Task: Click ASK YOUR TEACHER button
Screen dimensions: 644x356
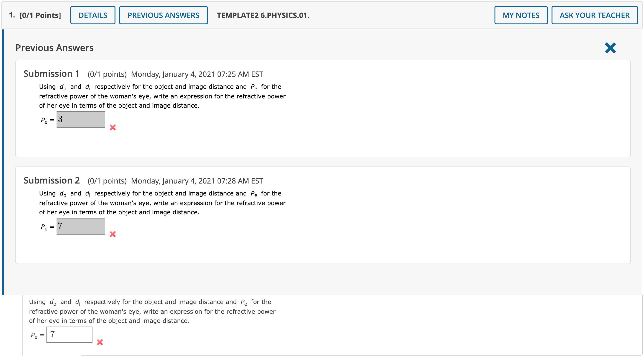Action: click(594, 16)
